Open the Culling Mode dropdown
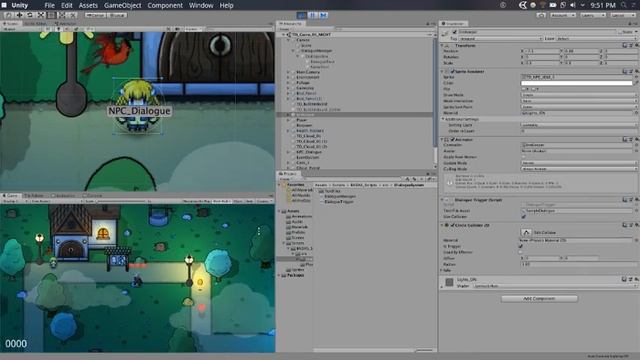The width and height of the screenshot is (640, 360). point(579,169)
